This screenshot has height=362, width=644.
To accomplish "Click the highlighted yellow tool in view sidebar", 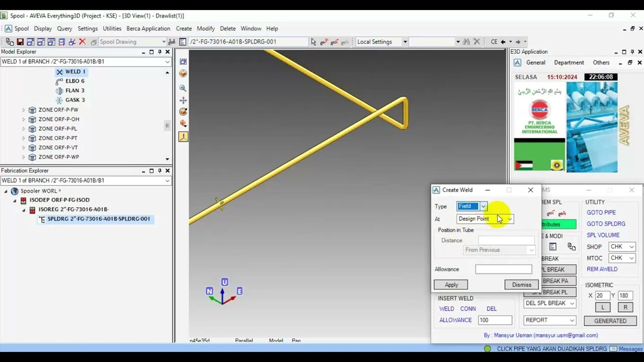I will click(183, 136).
